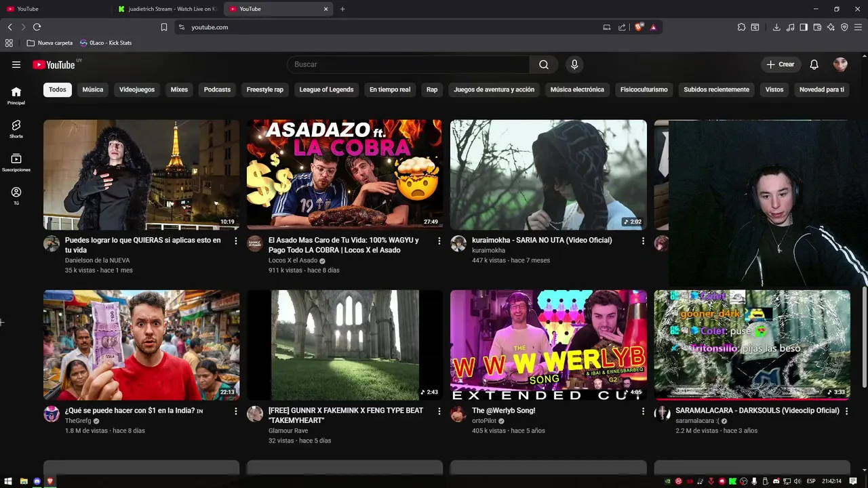
Task: Open the Locos X el Asado channel avatar
Action: pyautogui.click(x=255, y=244)
